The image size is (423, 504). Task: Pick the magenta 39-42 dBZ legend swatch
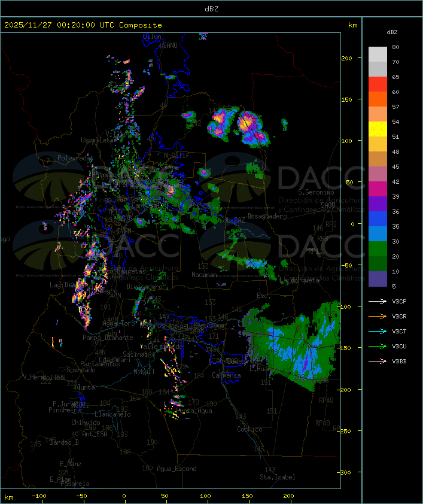[378, 189]
